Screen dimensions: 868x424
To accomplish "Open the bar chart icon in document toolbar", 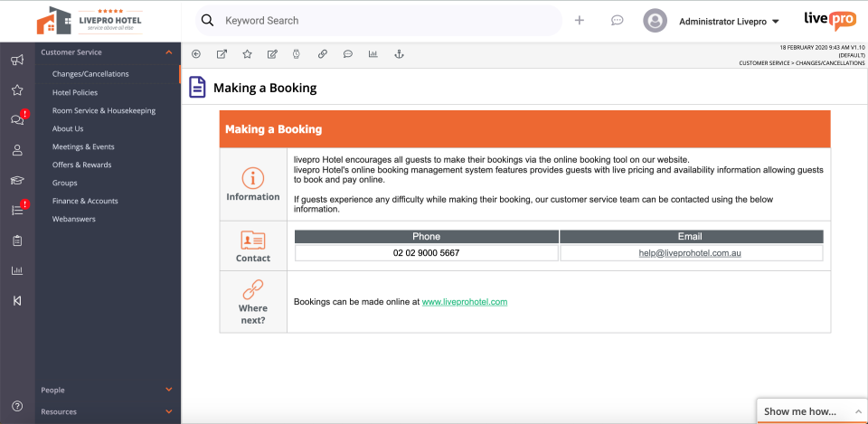I will click(x=373, y=54).
